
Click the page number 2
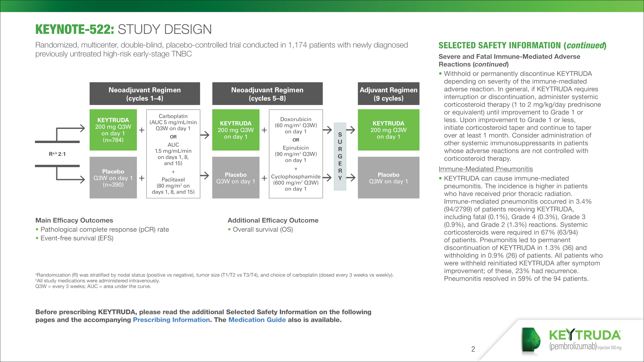click(473, 349)
